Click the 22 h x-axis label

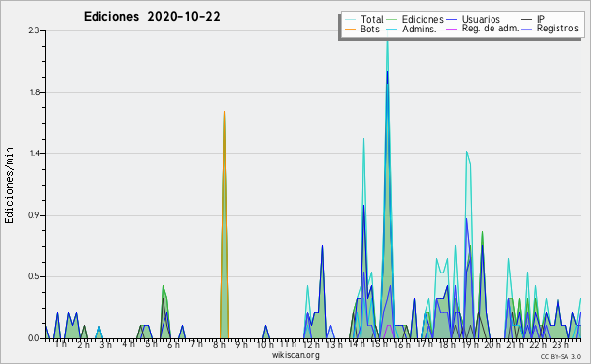pyautogui.click(x=538, y=344)
